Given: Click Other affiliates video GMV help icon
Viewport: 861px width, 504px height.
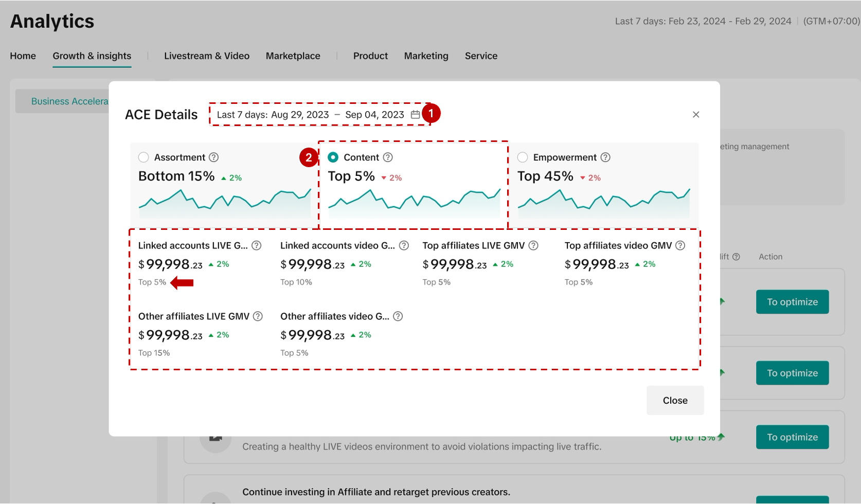Looking at the screenshot, I should [398, 316].
